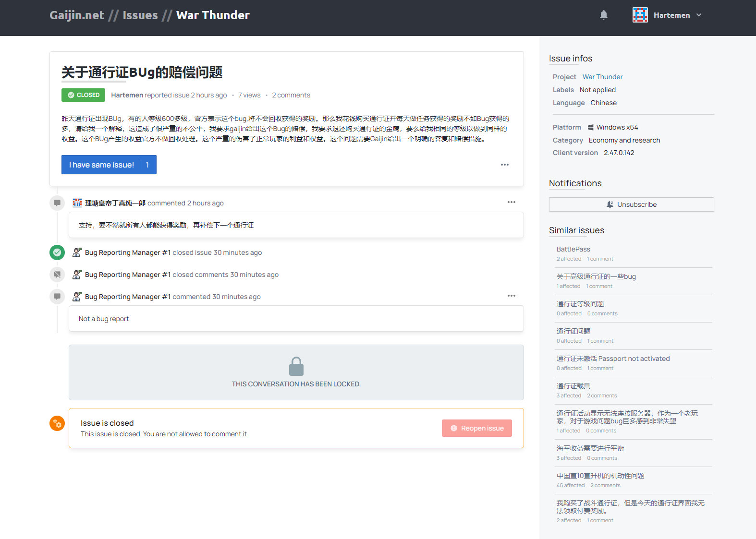Click the 'Economy and research' category value
Screen dimensions: 756x539
(x=624, y=140)
